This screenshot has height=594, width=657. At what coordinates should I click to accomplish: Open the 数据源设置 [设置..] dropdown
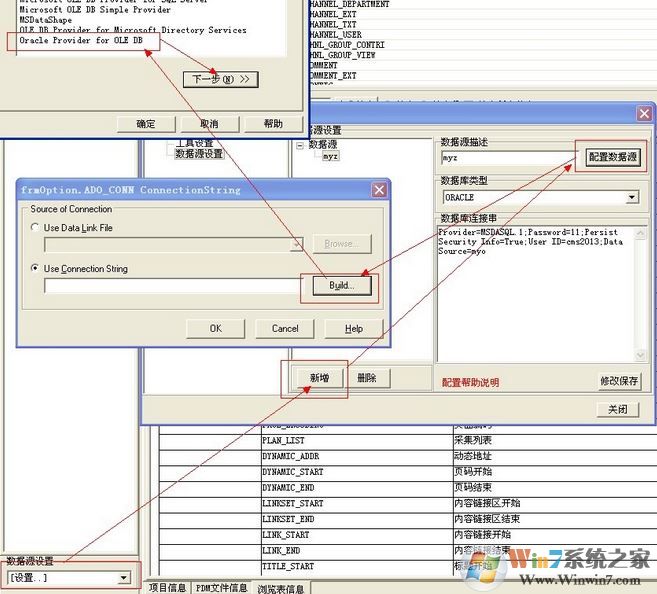123,578
